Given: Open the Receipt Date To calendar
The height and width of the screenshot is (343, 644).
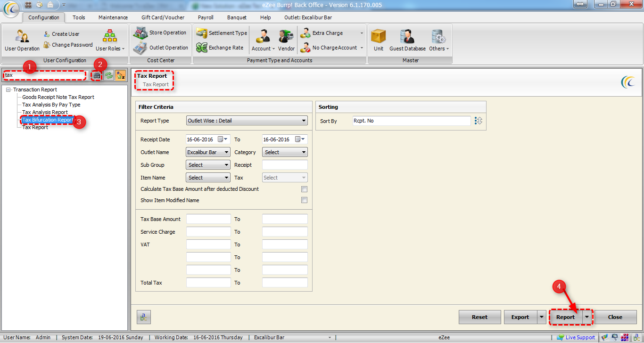Looking at the screenshot, I should (300, 139).
